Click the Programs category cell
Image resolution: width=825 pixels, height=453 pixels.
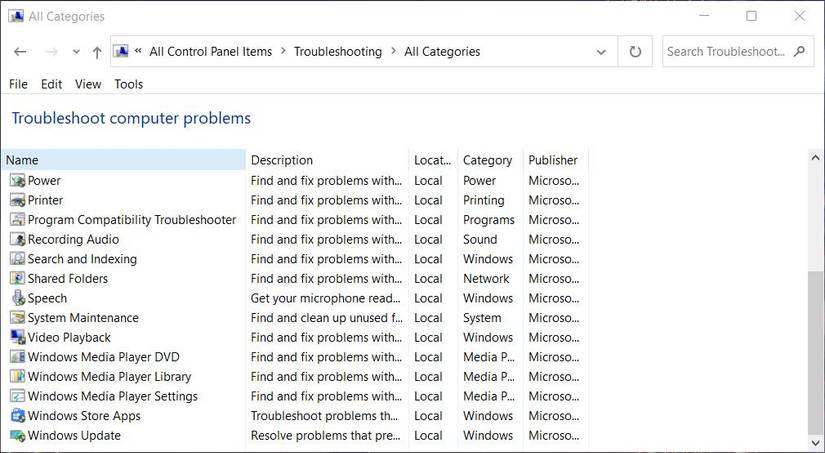pos(489,220)
